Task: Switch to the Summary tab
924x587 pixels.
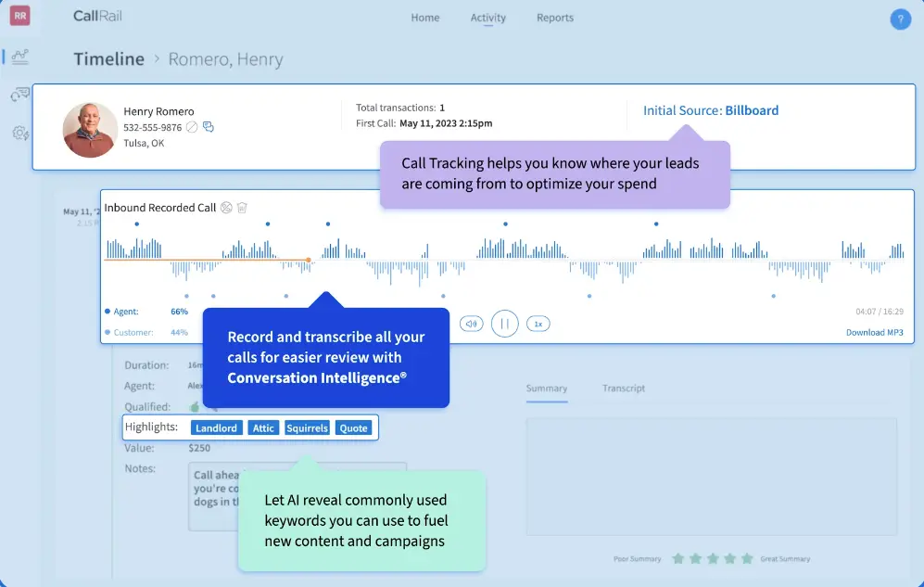Action: coord(546,389)
